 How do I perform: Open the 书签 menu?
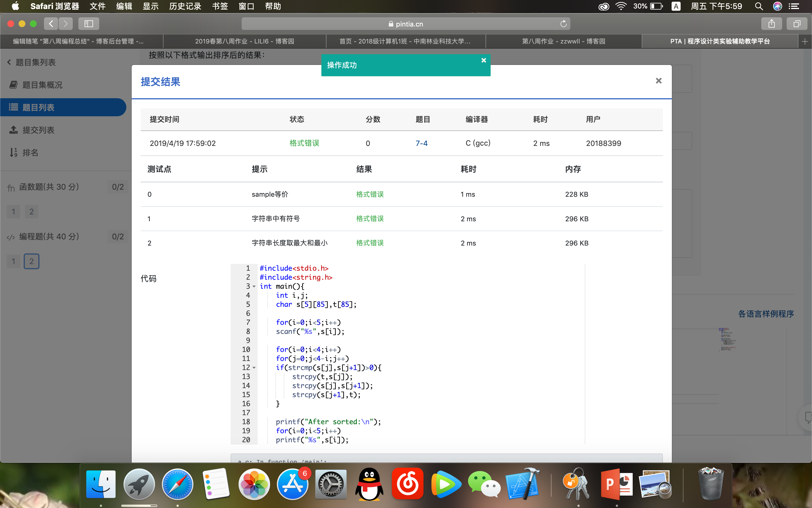220,6
